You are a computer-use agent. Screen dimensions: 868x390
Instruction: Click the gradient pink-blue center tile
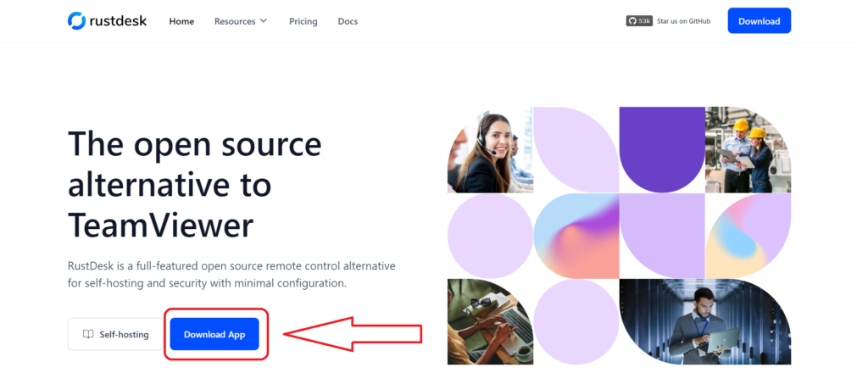pos(576,236)
